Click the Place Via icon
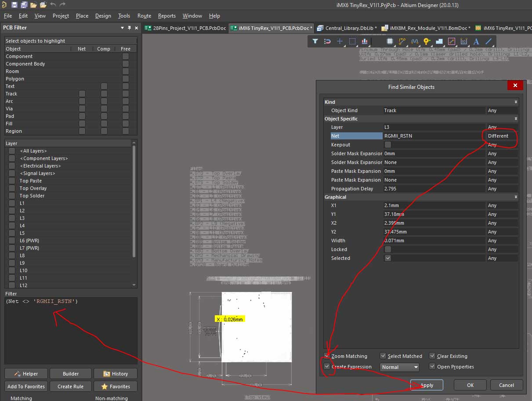The image size is (532, 401). [427, 41]
